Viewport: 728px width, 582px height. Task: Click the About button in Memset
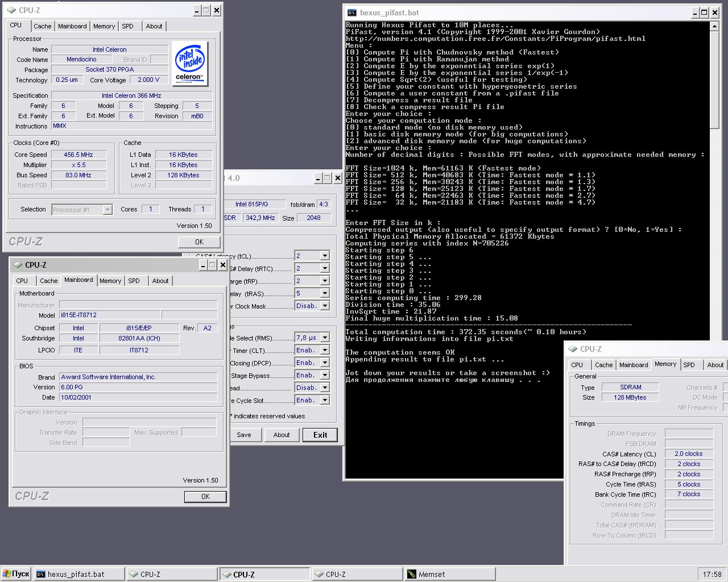click(x=282, y=435)
